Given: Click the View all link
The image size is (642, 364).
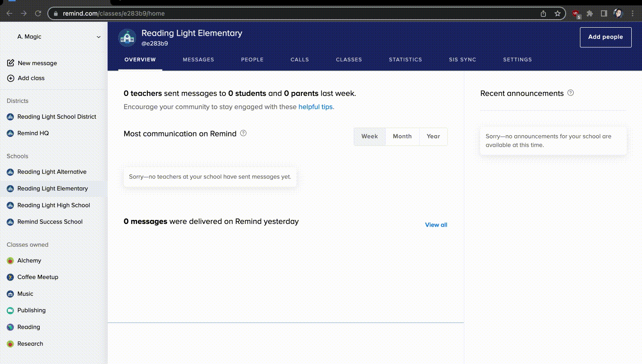Looking at the screenshot, I should point(436,225).
